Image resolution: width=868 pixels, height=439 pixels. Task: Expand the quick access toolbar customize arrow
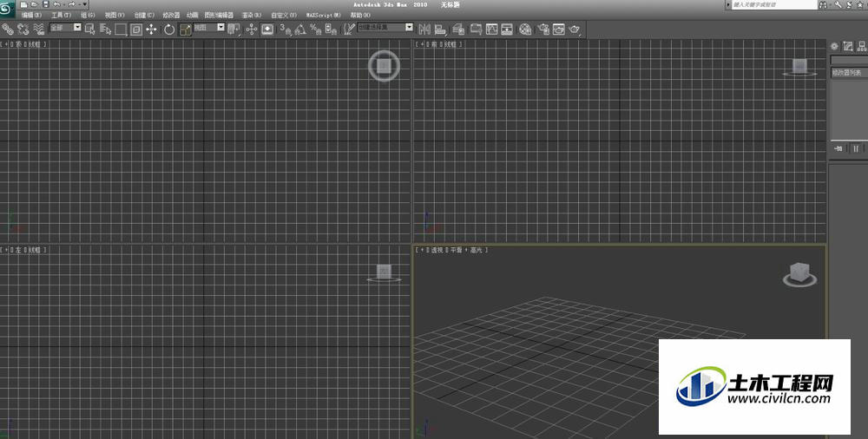pyautogui.click(x=85, y=4)
